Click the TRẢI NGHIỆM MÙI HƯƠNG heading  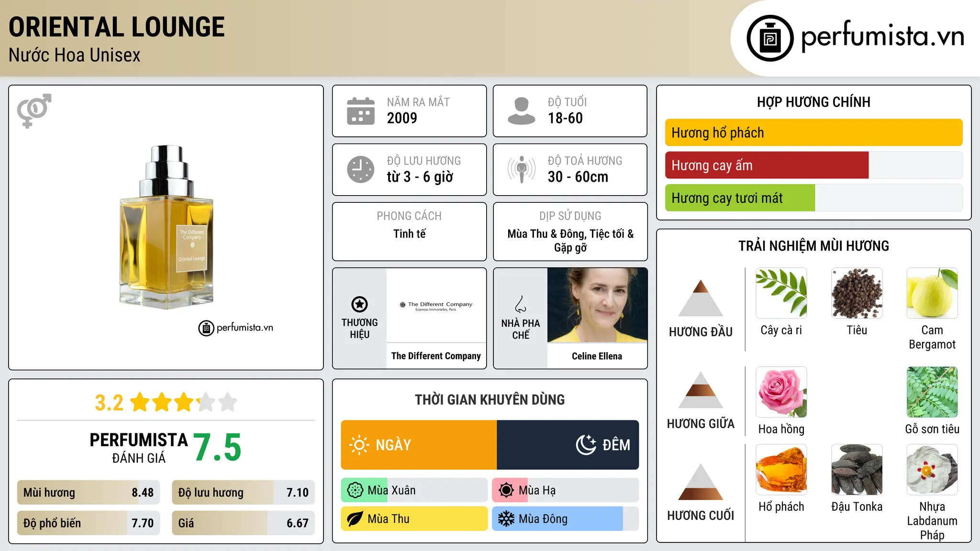pos(813,246)
